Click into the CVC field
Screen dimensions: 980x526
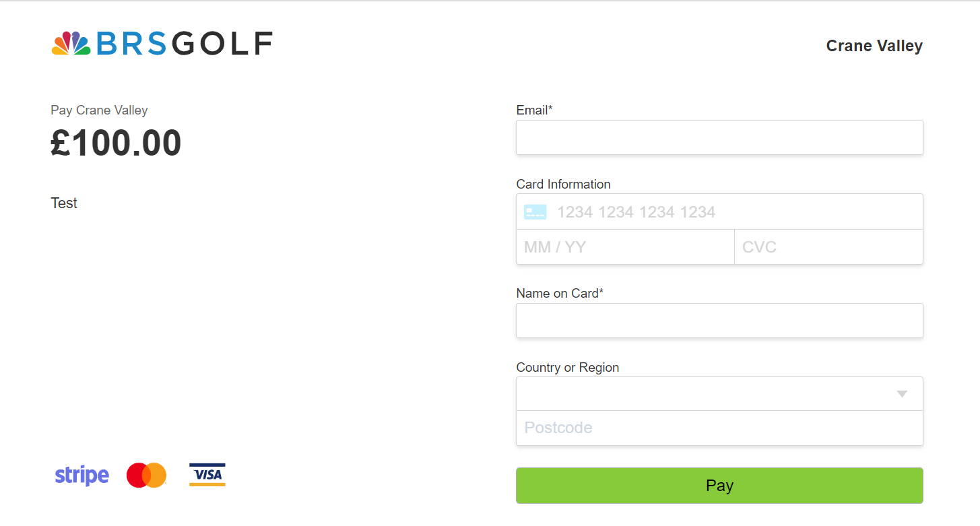click(x=828, y=247)
